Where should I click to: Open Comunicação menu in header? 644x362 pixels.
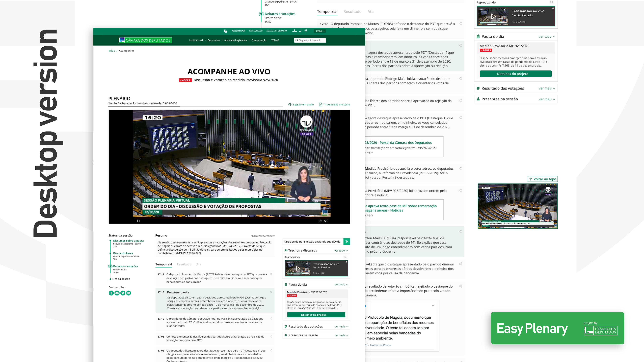pos(259,40)
